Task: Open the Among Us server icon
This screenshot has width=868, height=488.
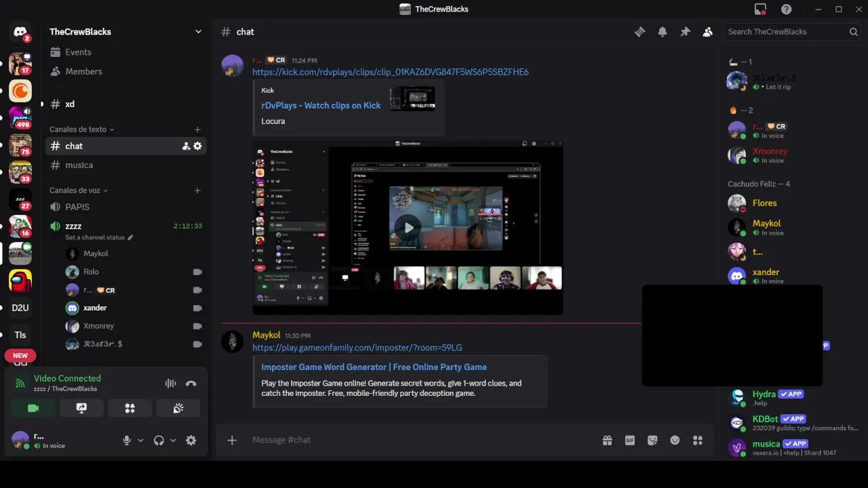Action: point(20,280)
